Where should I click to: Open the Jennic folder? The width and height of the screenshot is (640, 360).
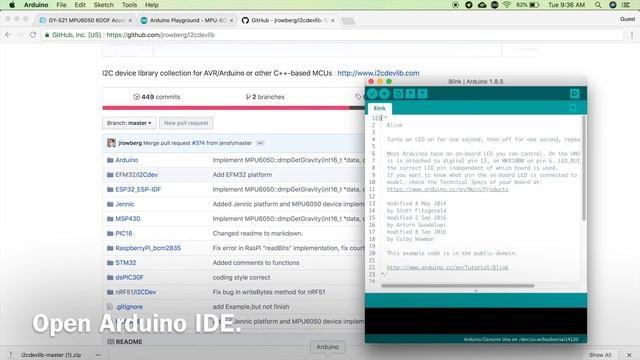[124, 204]
